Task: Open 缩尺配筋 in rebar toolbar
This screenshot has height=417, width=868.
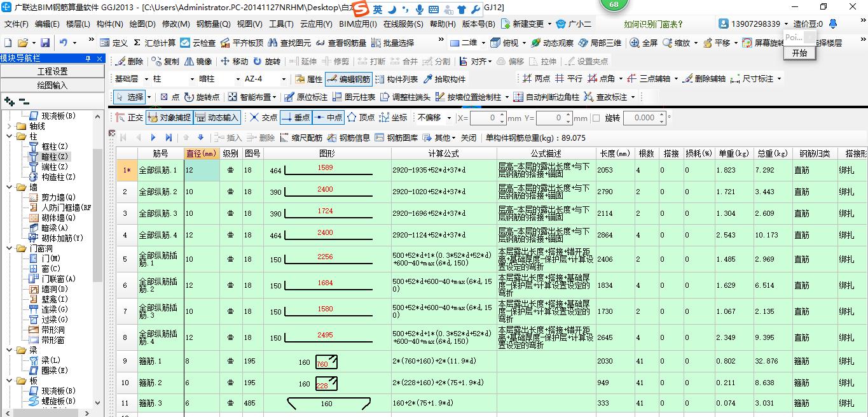Action: click(x=301, y=138)
